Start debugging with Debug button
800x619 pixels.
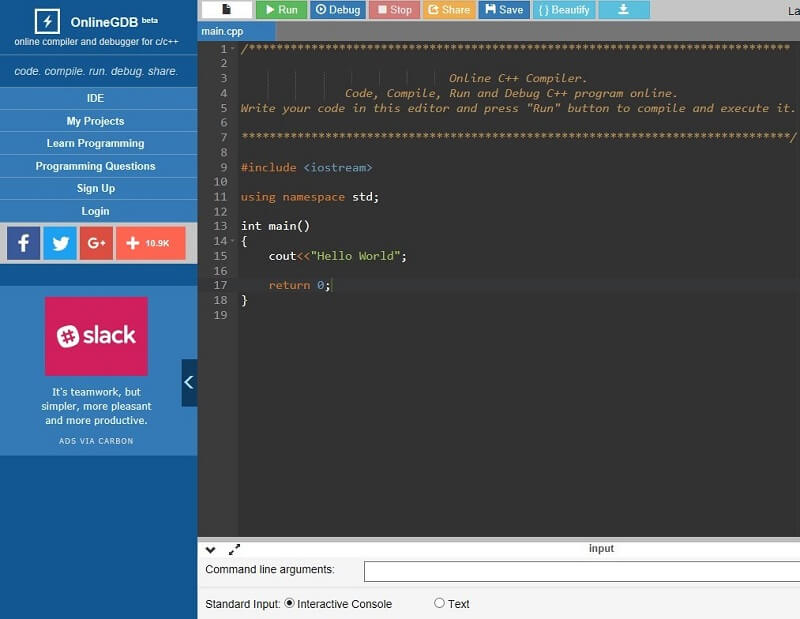pos(338,10)
